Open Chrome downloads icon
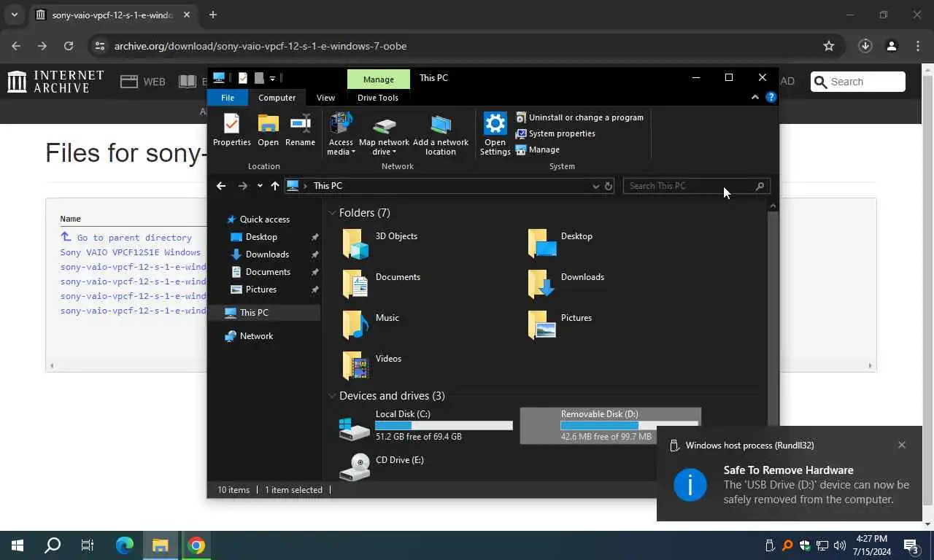 [x=865, y=46]
